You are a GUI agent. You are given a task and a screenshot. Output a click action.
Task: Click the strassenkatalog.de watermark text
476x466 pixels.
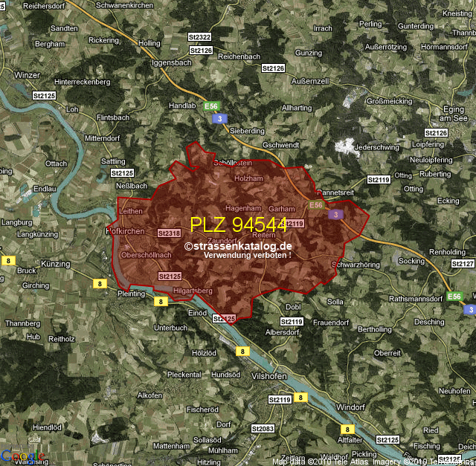[x=238, y=246]
